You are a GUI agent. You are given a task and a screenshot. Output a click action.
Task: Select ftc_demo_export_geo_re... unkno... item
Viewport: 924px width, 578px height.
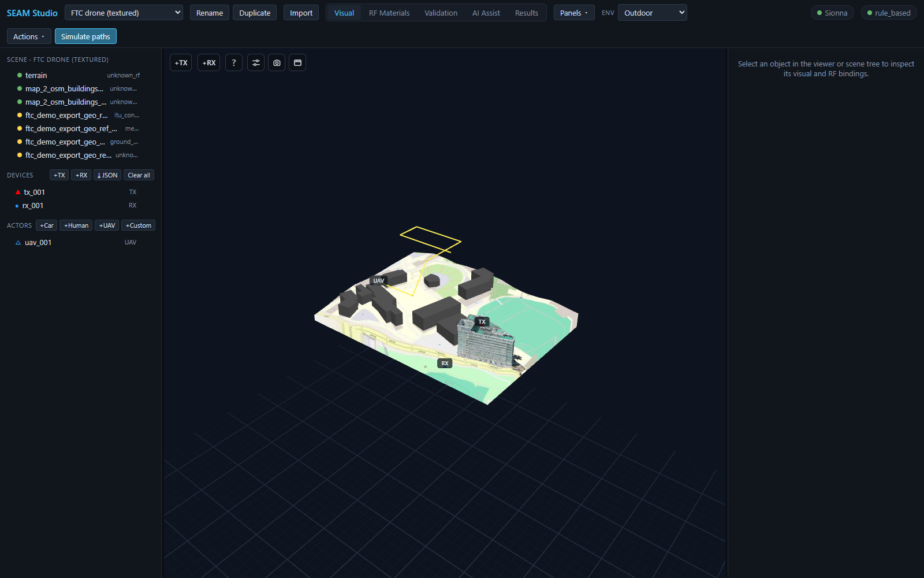pos(80,155)
